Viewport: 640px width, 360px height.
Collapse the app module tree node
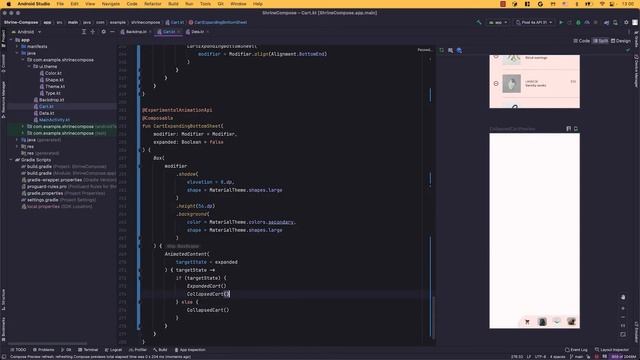point(11,40)
